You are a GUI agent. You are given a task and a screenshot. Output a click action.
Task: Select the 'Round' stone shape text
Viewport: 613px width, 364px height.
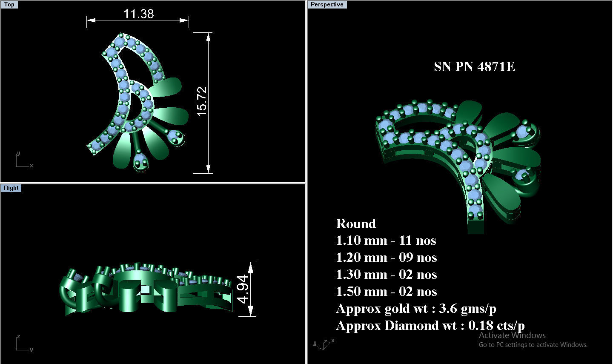(356, 224)
